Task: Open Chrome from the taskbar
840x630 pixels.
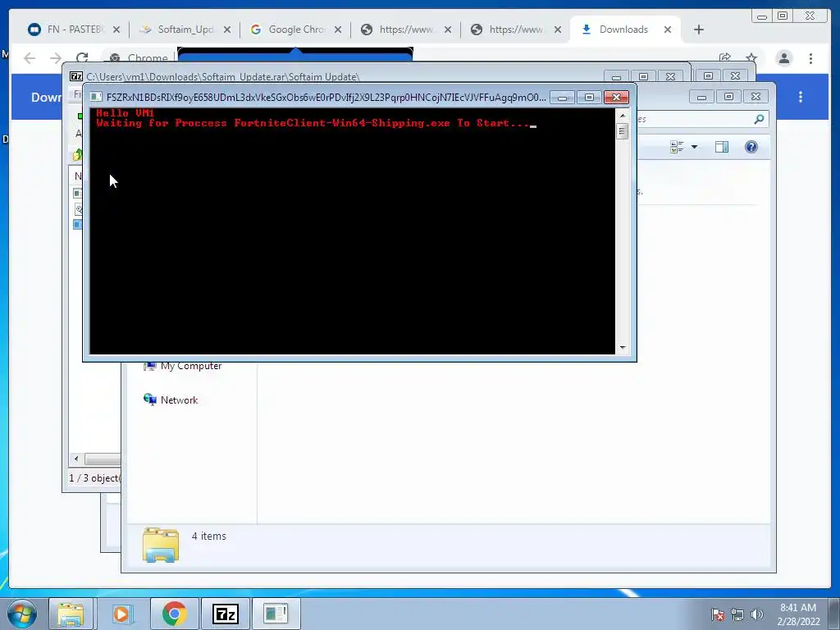Action: [x=175, y=614]
